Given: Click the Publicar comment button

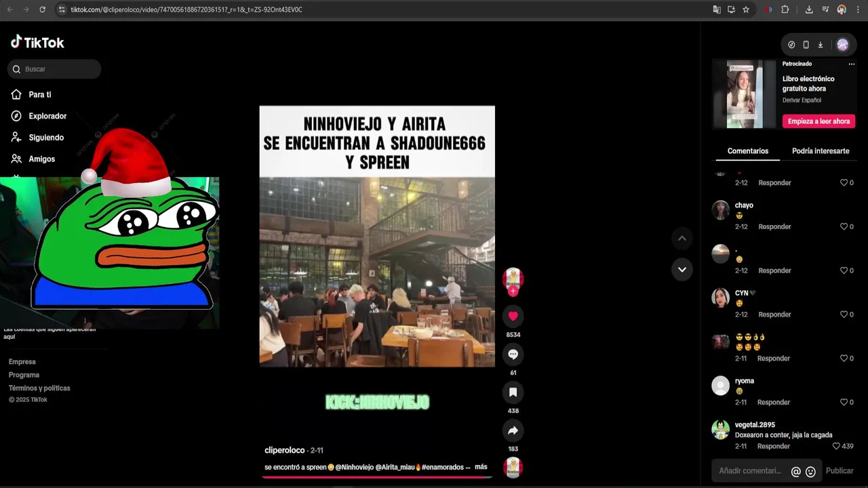Looking at the screenshot, I should (840, 471).
